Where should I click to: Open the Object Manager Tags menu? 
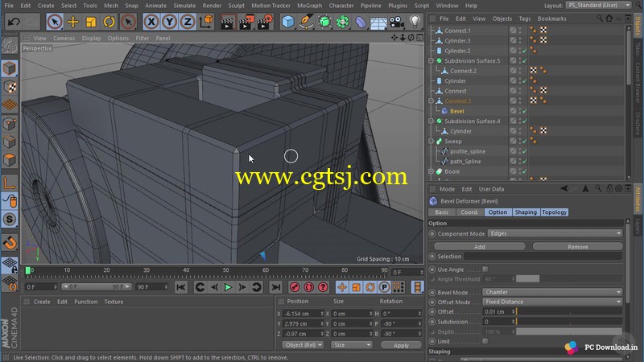[x=525, y=19]
